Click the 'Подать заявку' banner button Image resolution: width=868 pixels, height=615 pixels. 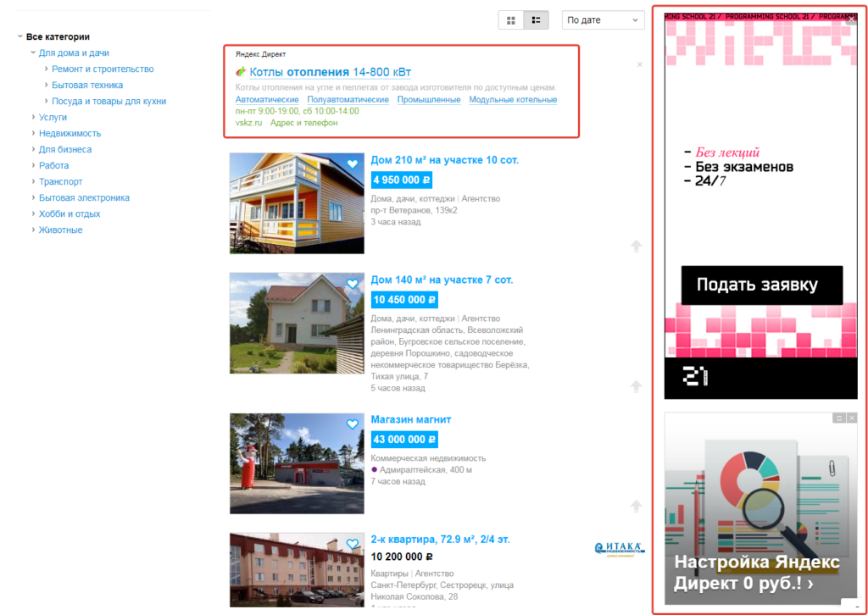pyautogui.click(x=762, y=285)
